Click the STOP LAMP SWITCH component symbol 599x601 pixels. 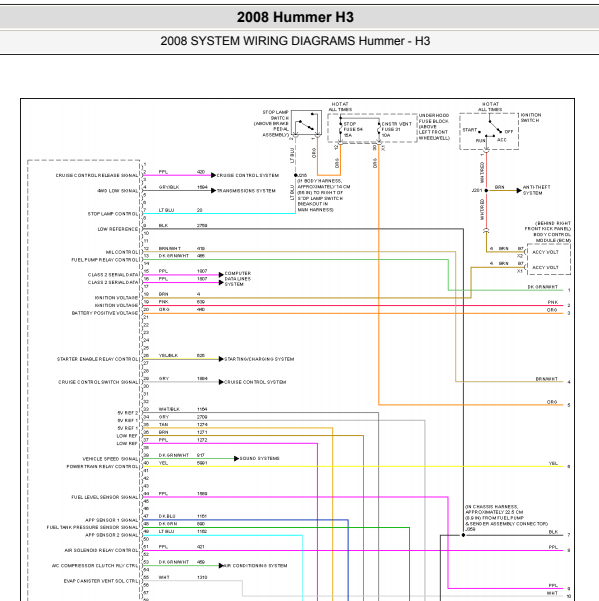coord(306,123)
